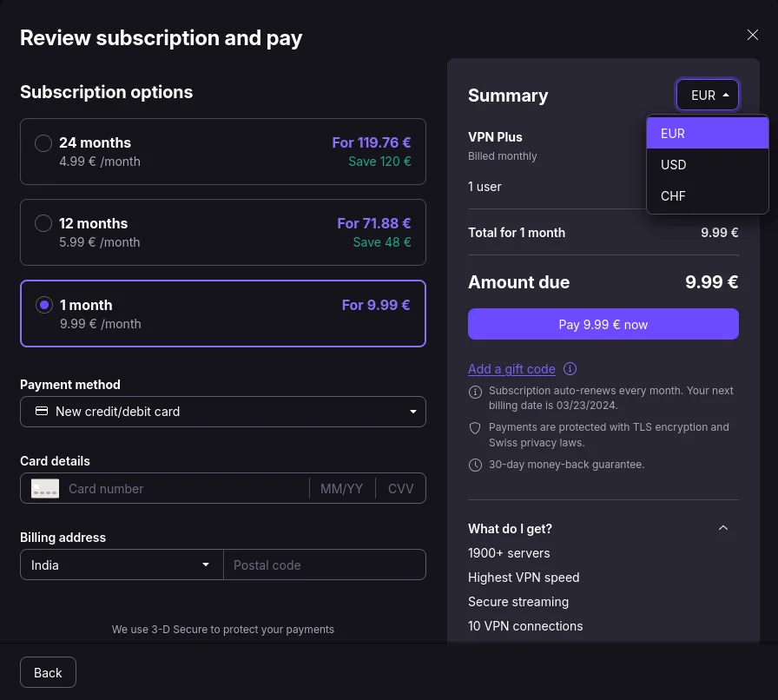The height and width of the screenshot is (700, 778).
Task: Select the 1 month radio button
Action: pyautogui.click(x=44, y=305)
